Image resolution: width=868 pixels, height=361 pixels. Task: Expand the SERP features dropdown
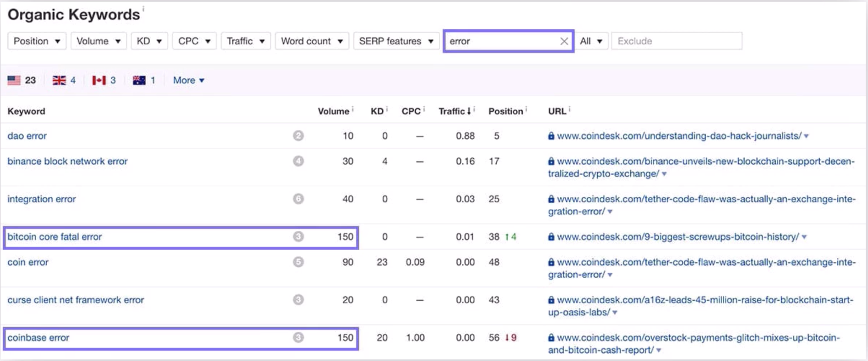click(x=396, y=41)
